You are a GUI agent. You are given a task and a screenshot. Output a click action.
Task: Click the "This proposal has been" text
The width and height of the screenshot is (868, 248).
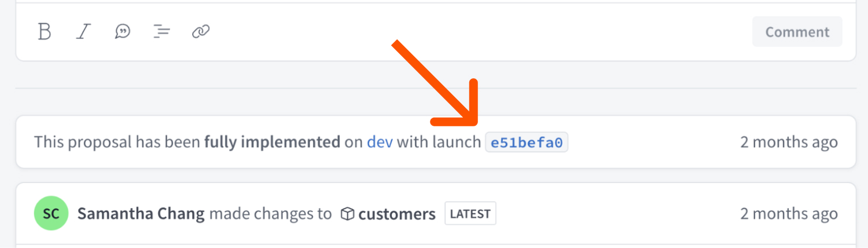pos(117,142)
